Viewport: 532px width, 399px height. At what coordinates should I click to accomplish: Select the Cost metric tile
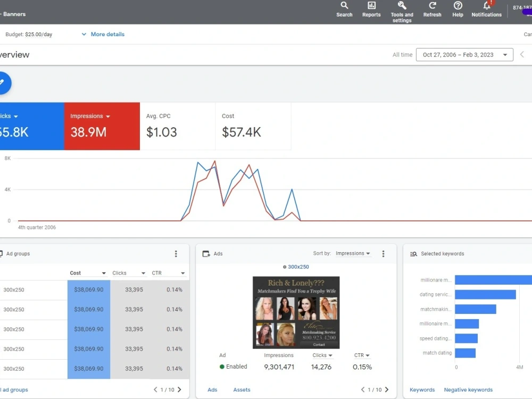(253, 126)
